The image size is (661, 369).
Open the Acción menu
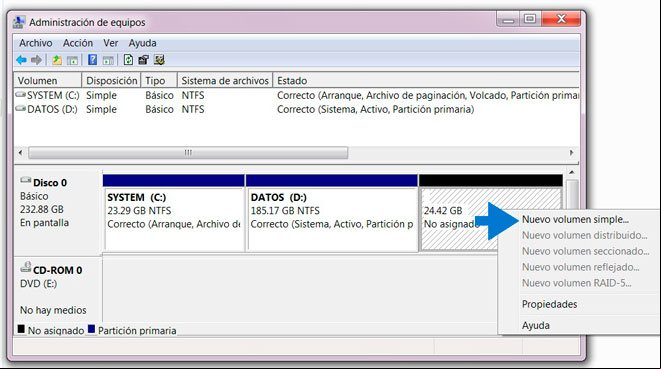pos(78,43)
